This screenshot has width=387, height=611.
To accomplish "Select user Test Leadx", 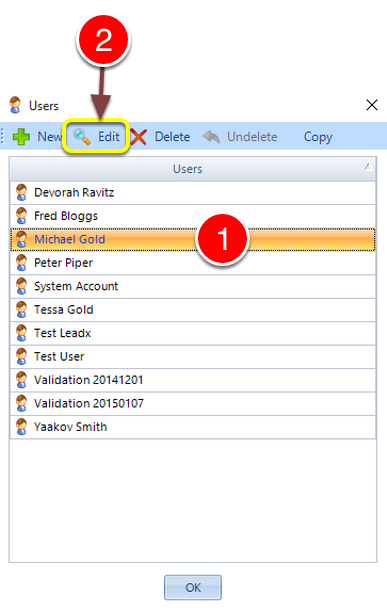I will point(193,333).
